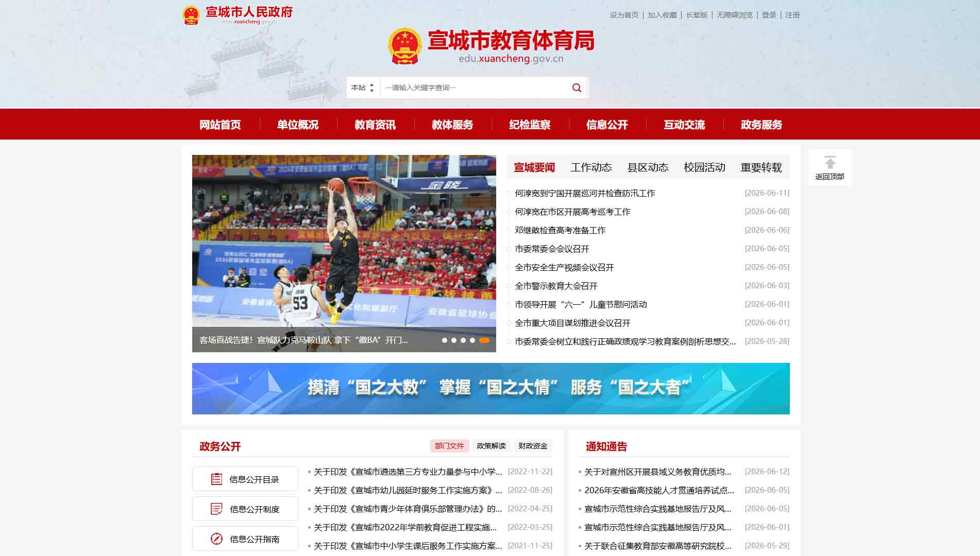Open news 何淳宽到宁国开展巡河并检查防汛工作
Image resolution: width=980 pixels, height=556 pixels.
(x=585, y=193)
